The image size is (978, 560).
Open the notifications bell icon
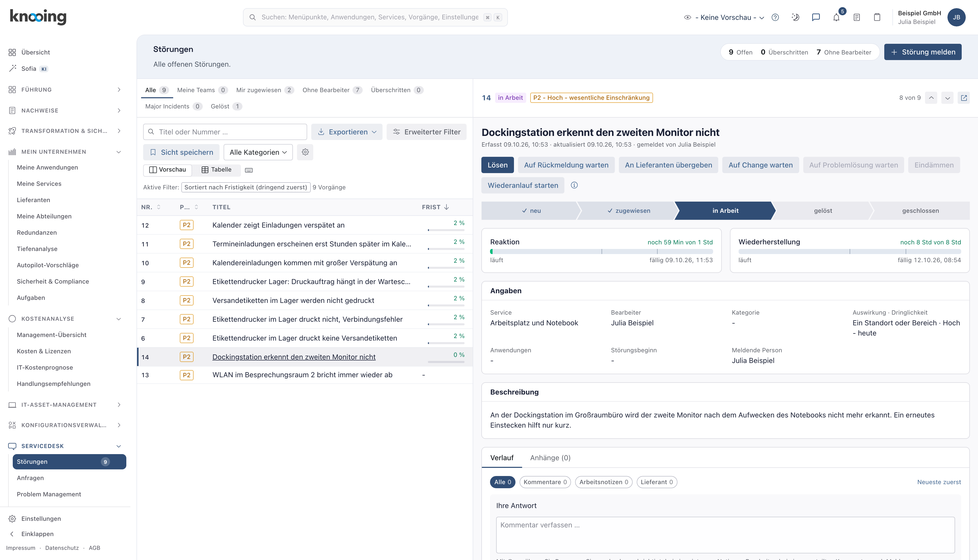coord(836,17)
